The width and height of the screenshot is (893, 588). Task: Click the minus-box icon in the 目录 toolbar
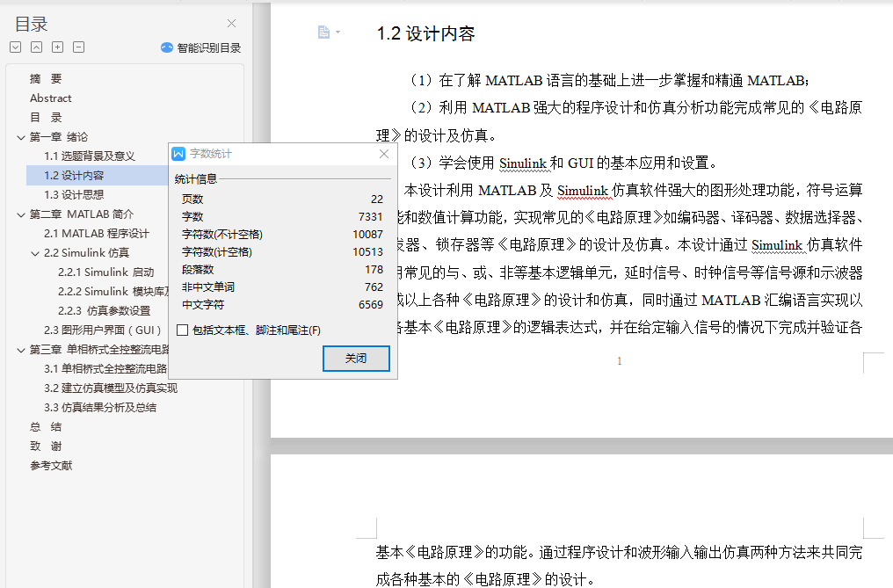tap(78, 47)
